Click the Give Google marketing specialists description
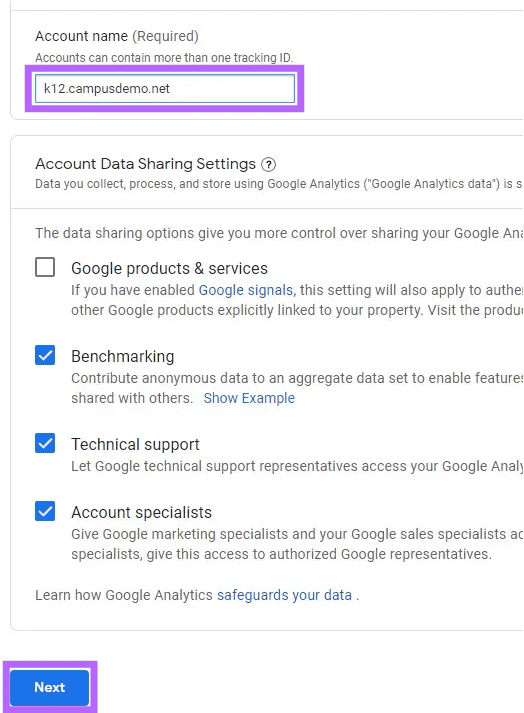524x713 pixels. [297, 544]
